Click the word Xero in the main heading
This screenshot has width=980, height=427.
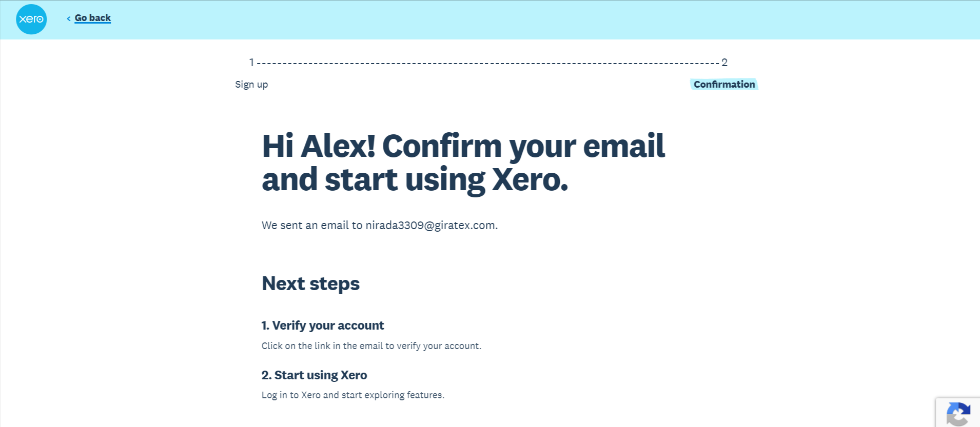(530, 180)
